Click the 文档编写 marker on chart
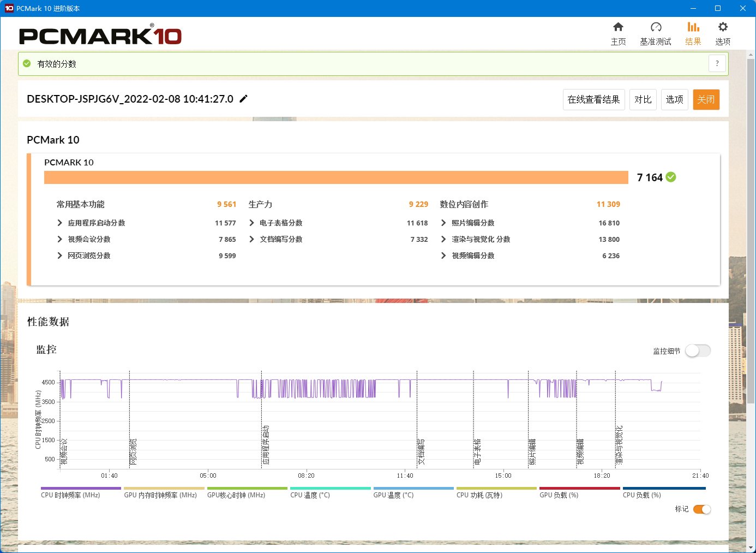Image resolution: width=756 pixels, height=553 pixels. click(421, 451)
